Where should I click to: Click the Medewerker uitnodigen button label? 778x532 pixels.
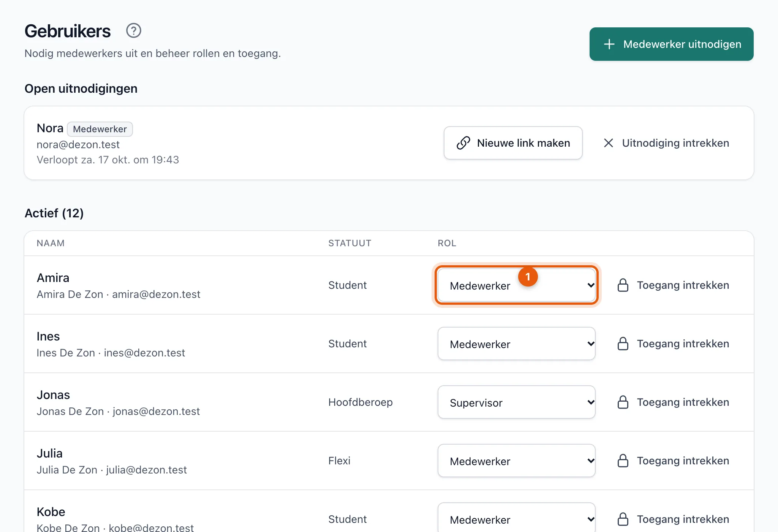682,44
